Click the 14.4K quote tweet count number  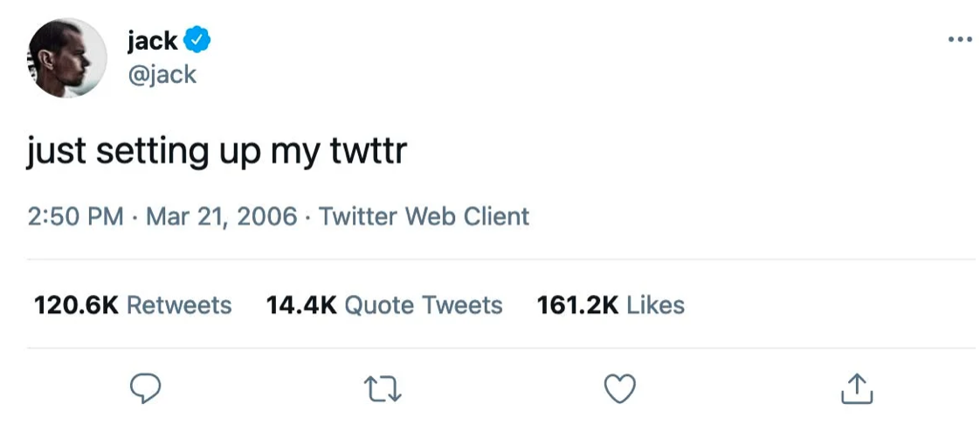pyautogui.click(x=301, y=305)
